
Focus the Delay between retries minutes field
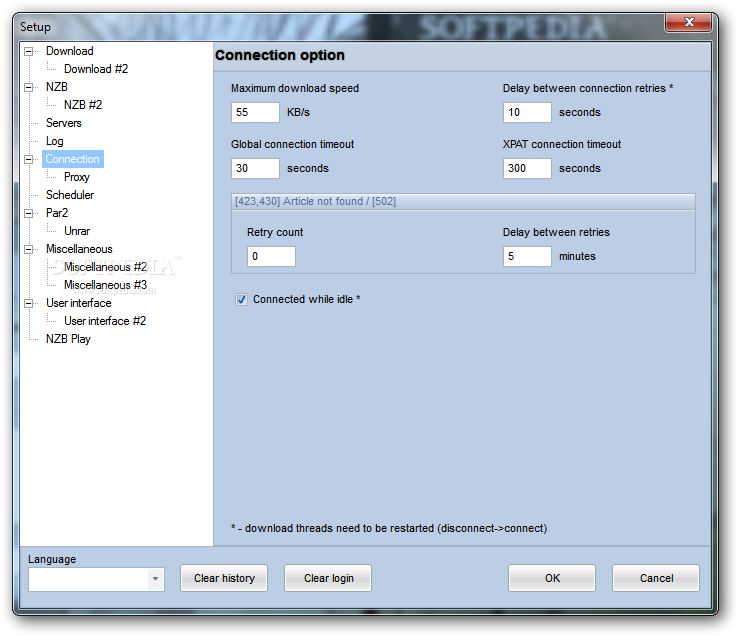pos(527,256)
